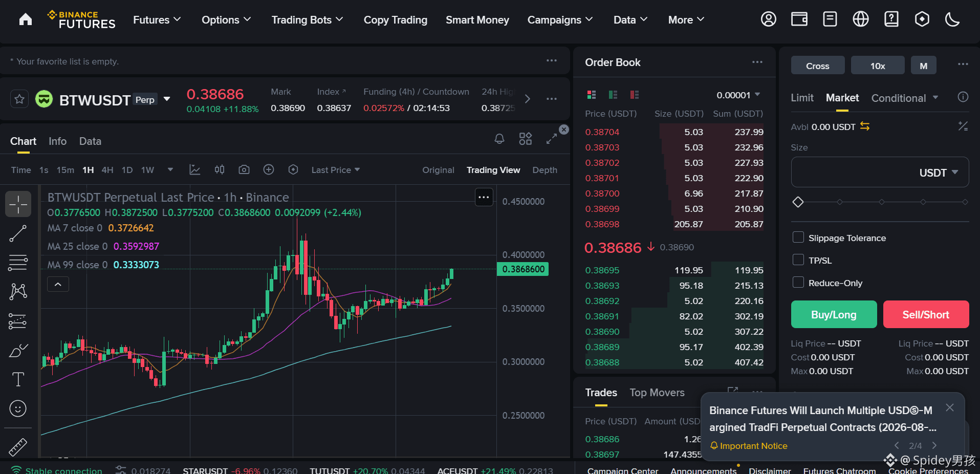
Task: Expand the Trading Bots menu
Action: [x=307, y=20]
